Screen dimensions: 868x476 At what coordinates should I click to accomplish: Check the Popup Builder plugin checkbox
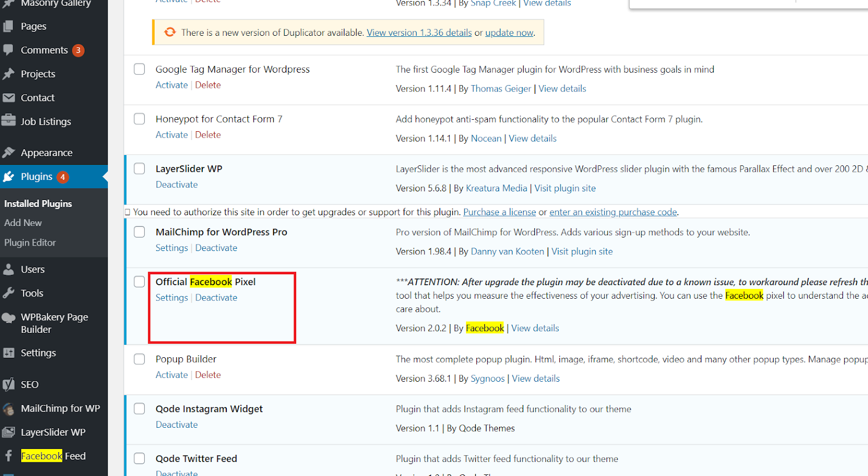click(139, 359)
